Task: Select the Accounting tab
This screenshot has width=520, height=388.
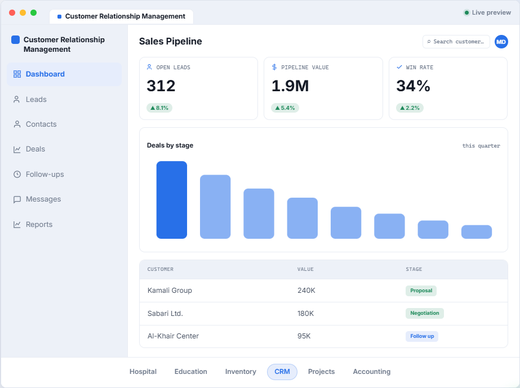Action: (372, 371)
